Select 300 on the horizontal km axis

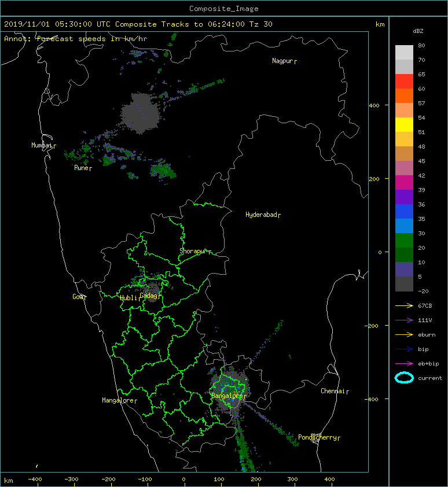click(x=292, y=479)
